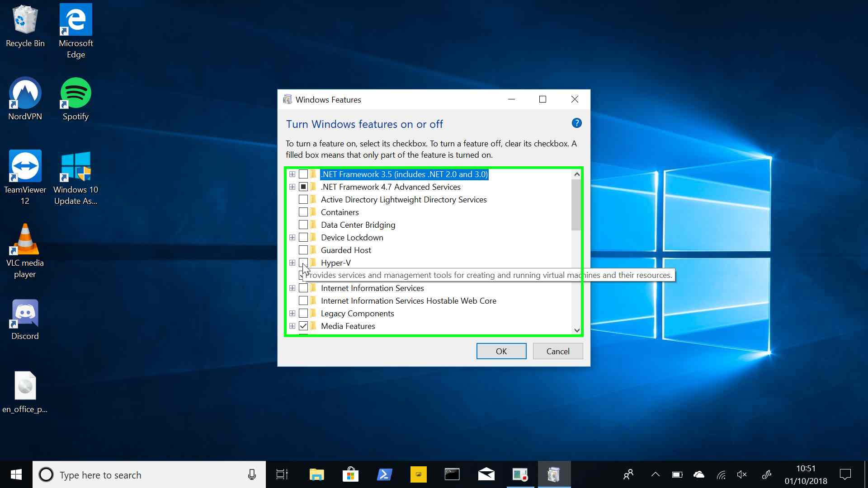
Task: Open OneDrive from the system tray
Action: (x=699, y=474)
